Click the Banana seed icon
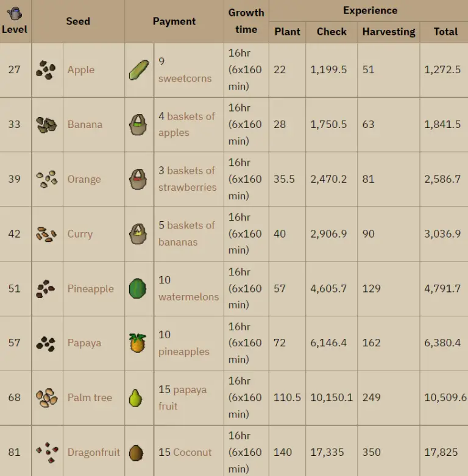This screenshot has height=476, width=468. point(46,124)
